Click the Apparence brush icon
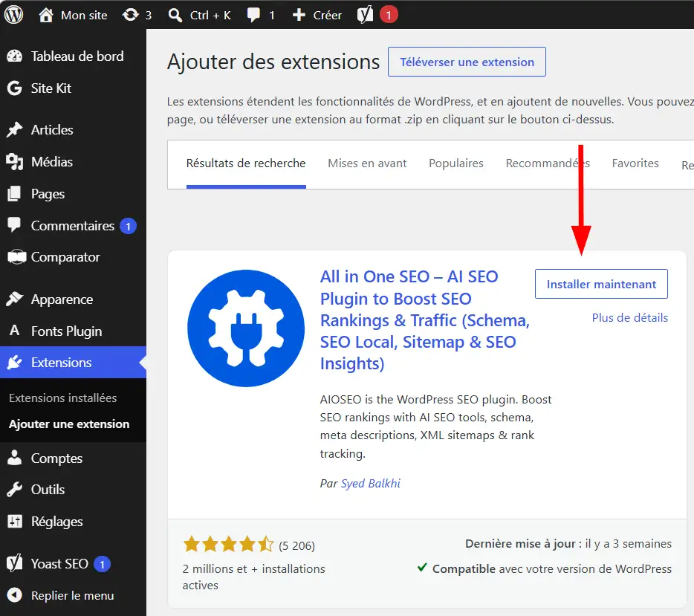Image resolution: width=694 pixels, height=616 pixels. pyautogui.click(x=15, y=299)
